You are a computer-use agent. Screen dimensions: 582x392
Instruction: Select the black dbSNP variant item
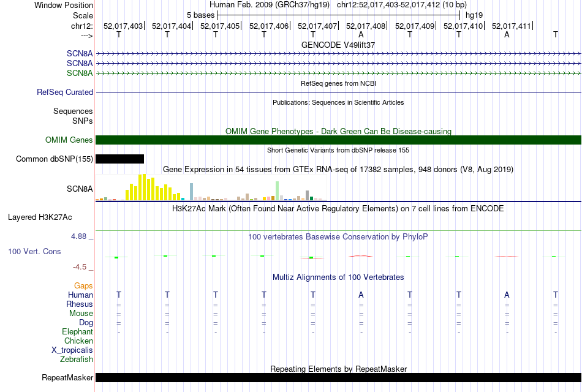click(119, 159)
